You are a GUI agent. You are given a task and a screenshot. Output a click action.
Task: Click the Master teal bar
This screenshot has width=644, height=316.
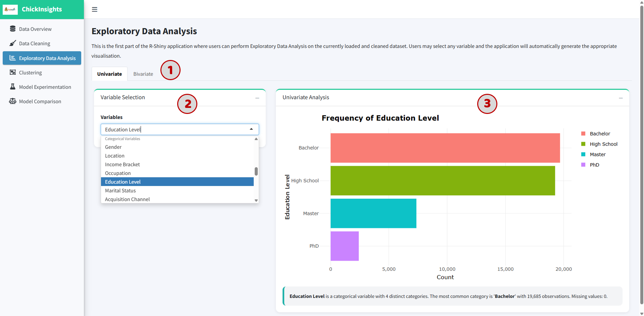373,213
